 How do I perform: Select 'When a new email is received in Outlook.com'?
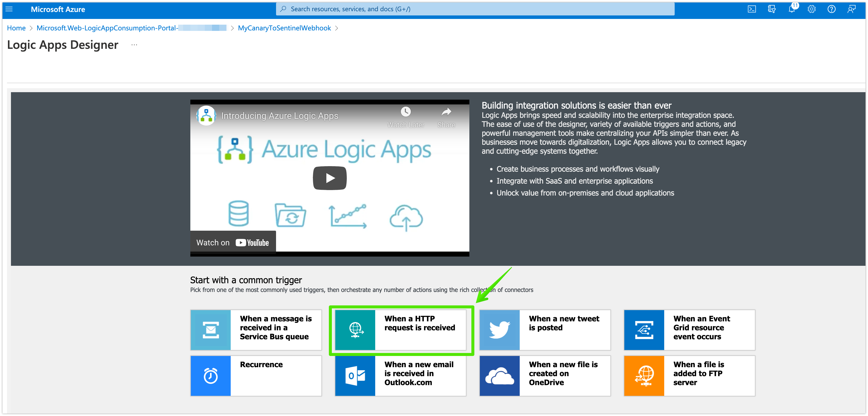[400, 376]
